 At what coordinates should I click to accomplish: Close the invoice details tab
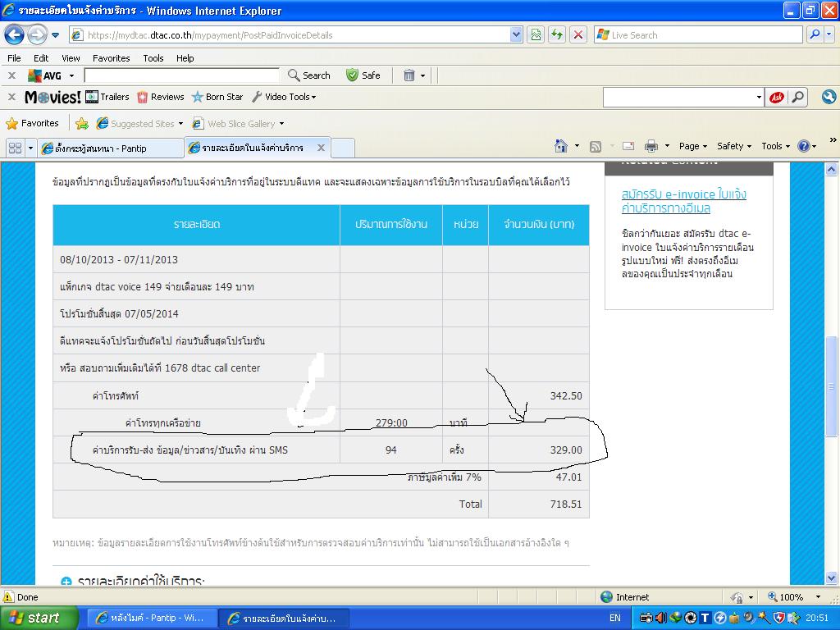(321, 148)
